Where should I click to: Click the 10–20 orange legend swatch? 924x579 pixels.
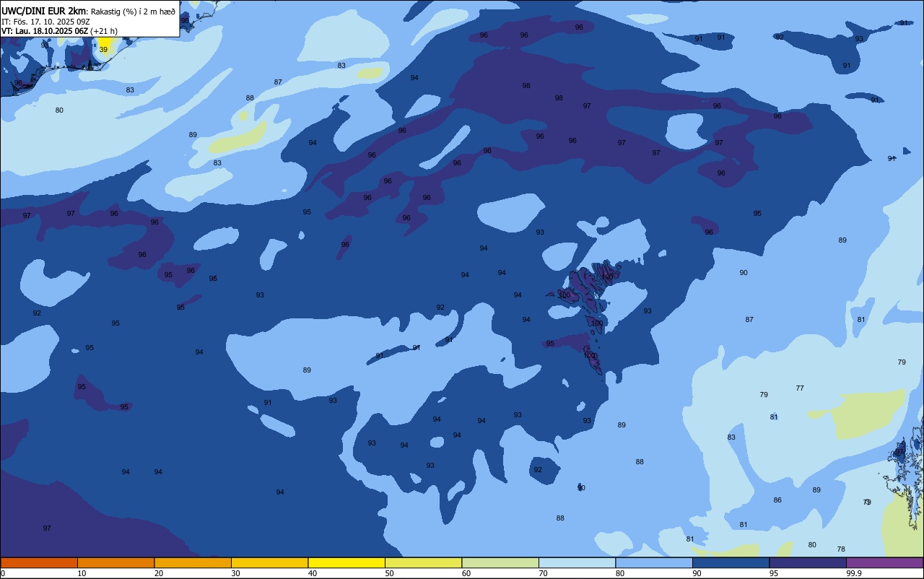click(115, 562)
